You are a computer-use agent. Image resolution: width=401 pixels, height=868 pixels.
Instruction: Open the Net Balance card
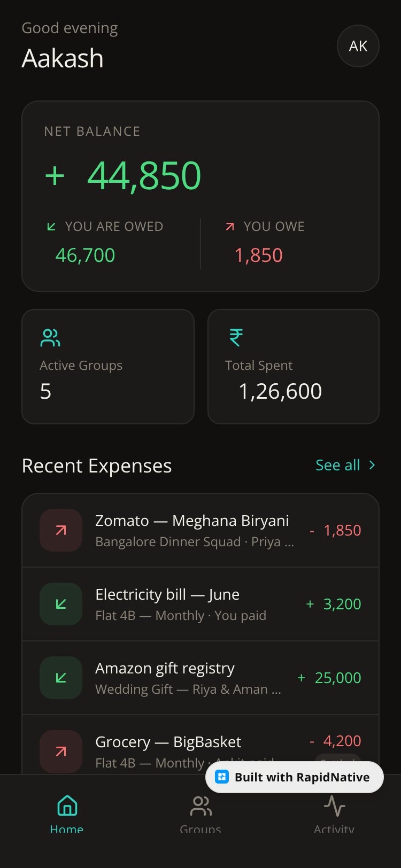click(x=200, y=196)
